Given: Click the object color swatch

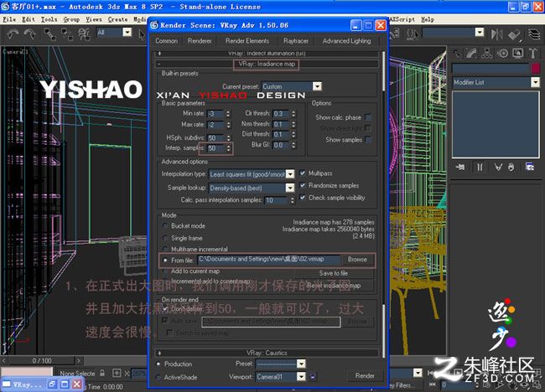Looking at the screenshot, I should tap(536, 68).
